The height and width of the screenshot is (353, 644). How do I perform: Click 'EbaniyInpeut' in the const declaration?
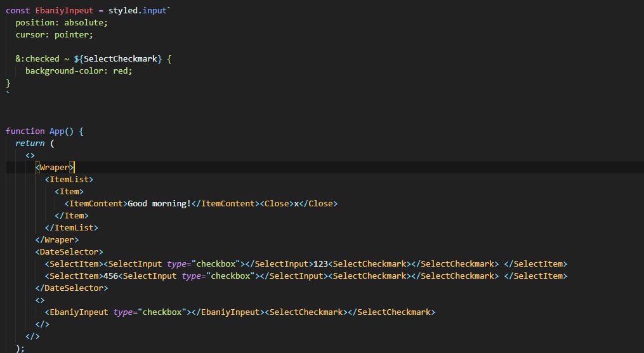tap(64, 11)
